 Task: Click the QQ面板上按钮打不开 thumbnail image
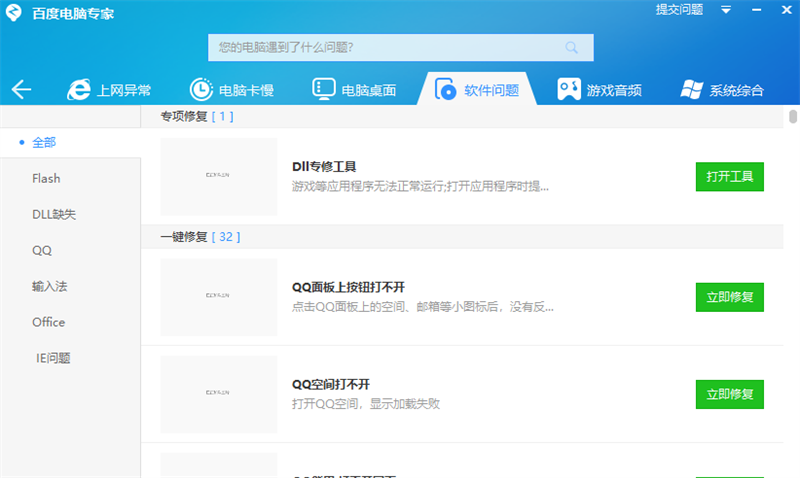(219, 297)
